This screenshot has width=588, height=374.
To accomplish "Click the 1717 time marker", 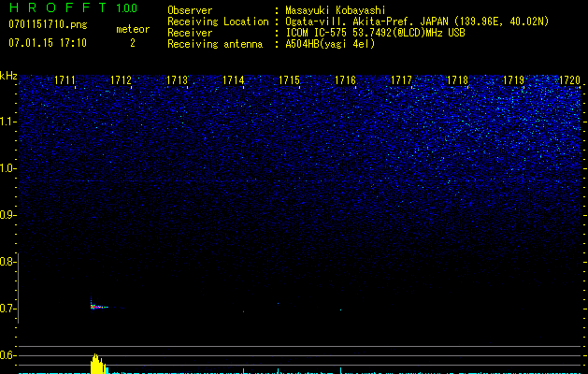I will (x=401, y=80).
